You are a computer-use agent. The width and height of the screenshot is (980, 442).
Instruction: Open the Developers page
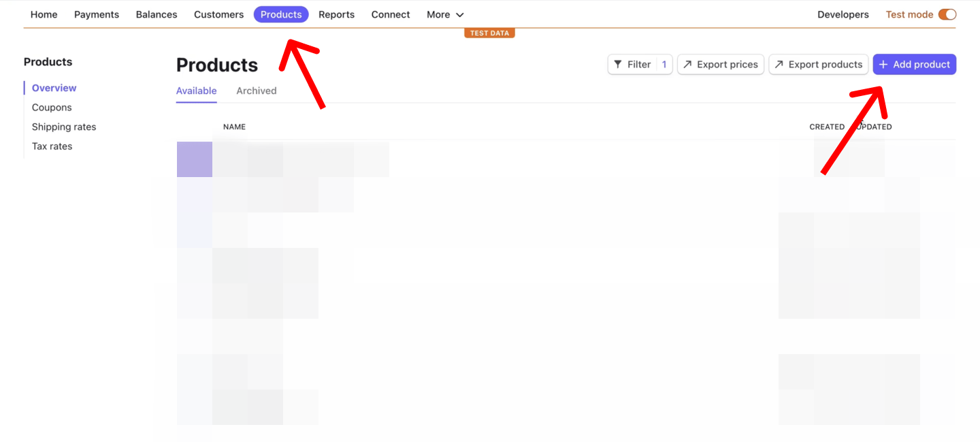843,14
